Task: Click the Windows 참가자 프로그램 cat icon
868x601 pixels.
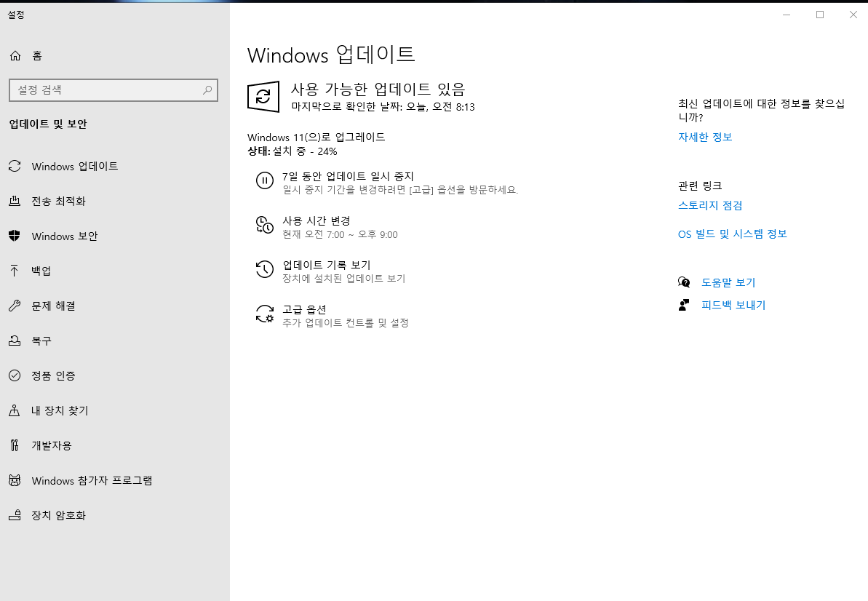Action: (15, 480)
